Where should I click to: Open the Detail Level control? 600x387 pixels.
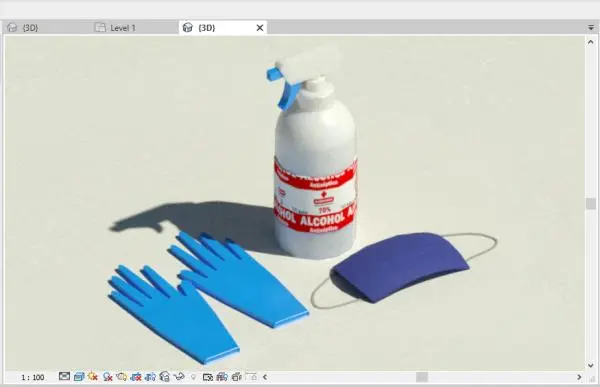[64, 377]
